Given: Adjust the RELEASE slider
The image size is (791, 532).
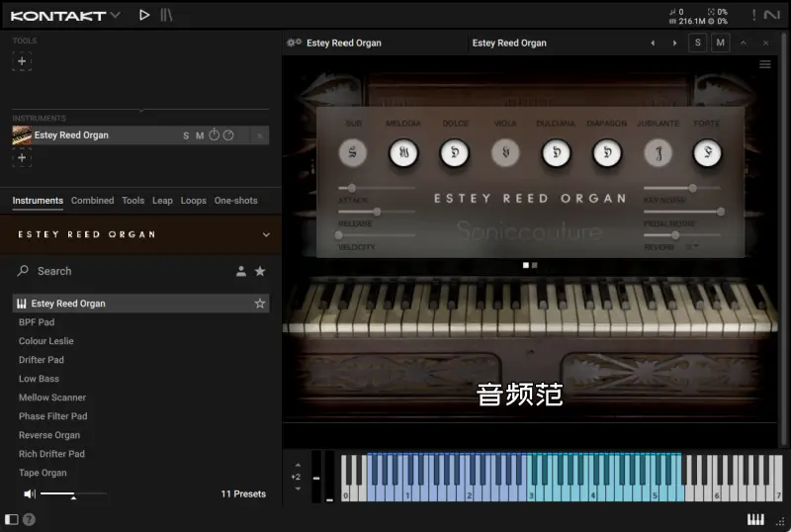Looking at the screenshot, I should 377,212.
